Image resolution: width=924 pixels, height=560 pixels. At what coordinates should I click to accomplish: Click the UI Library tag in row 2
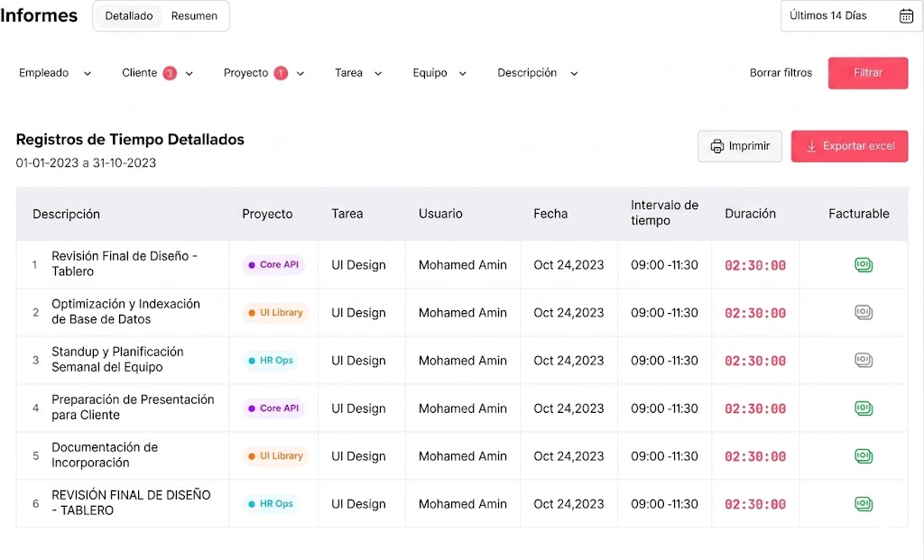point(276,313)
